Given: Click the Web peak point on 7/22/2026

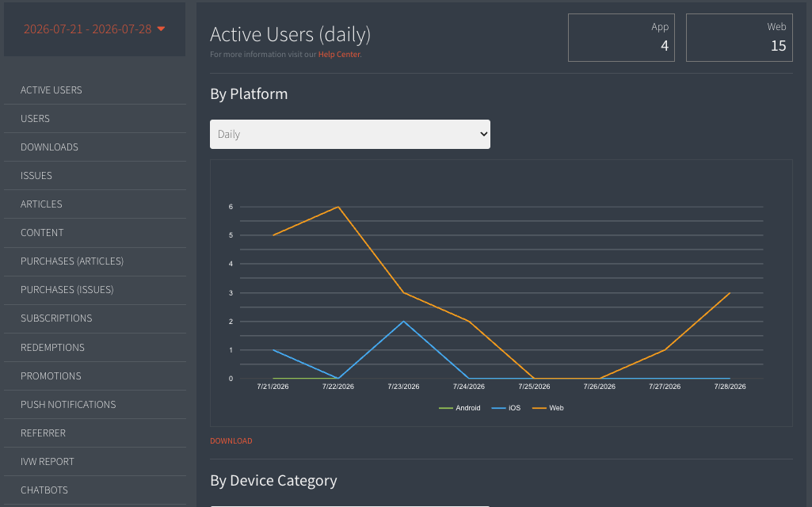Looking at the screenshot, I should pos(338,207).
